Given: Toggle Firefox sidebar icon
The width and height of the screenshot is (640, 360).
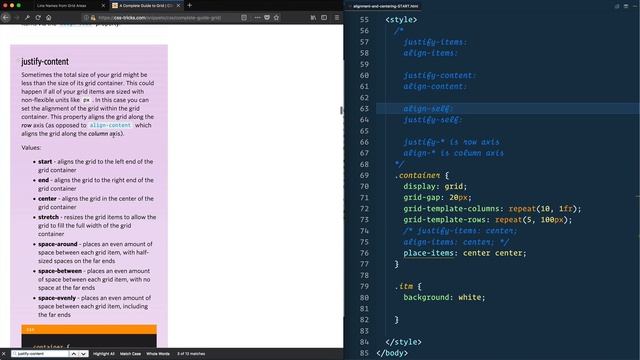Looking at the screenshot, I should 324,18.
